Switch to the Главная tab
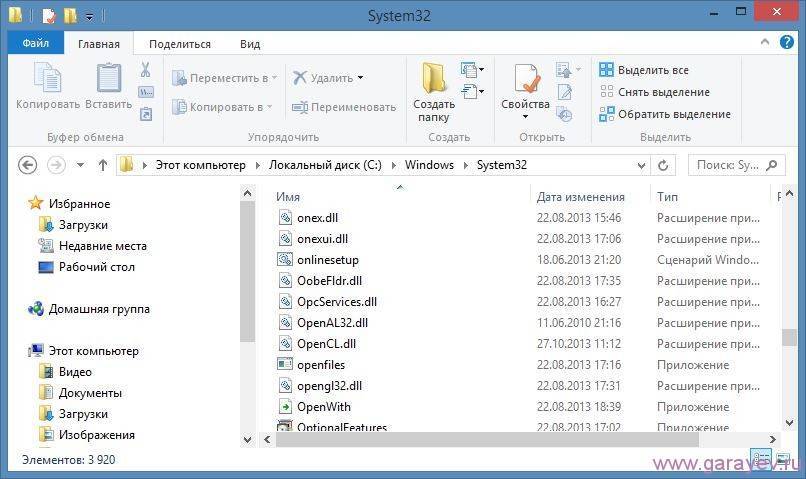Screen dimensions: 806x479 (x=99, y=44)
